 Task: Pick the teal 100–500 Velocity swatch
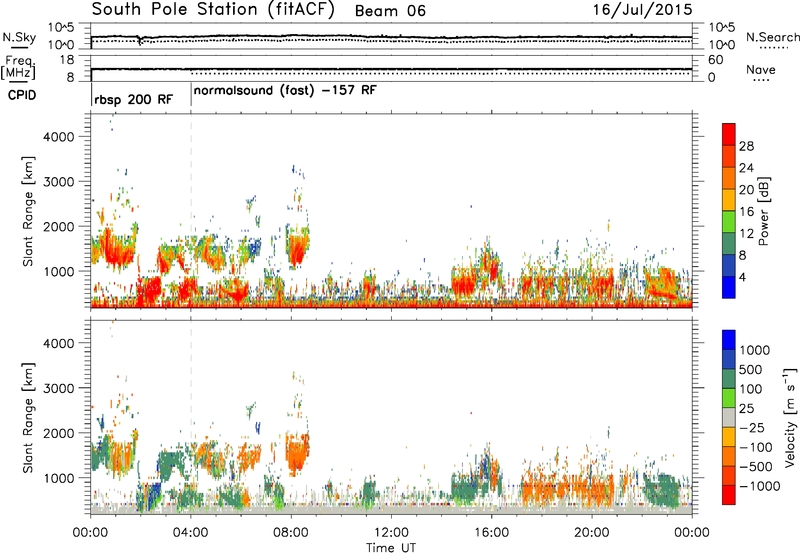click(729, 379)
